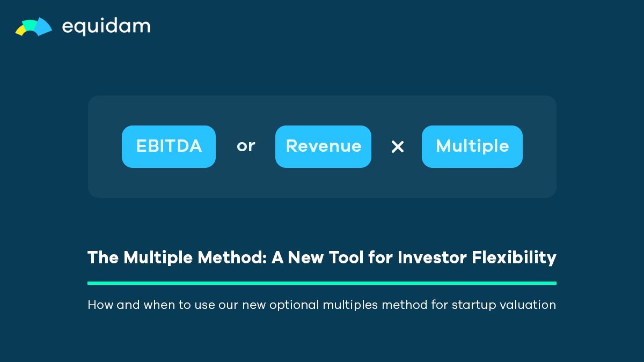Viewport: 644px width, 362px height.
Task: Click the equidam wordmark text
Action: point(106,27)
